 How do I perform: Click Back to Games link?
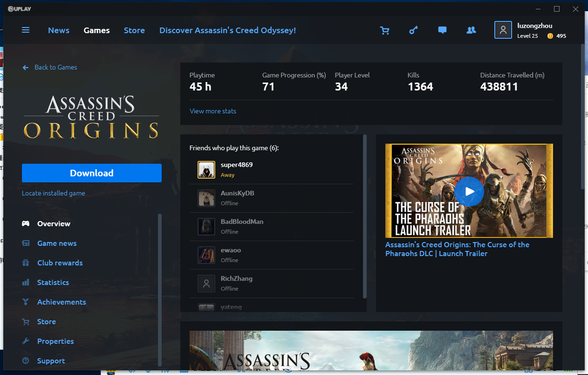coord(56,67)
